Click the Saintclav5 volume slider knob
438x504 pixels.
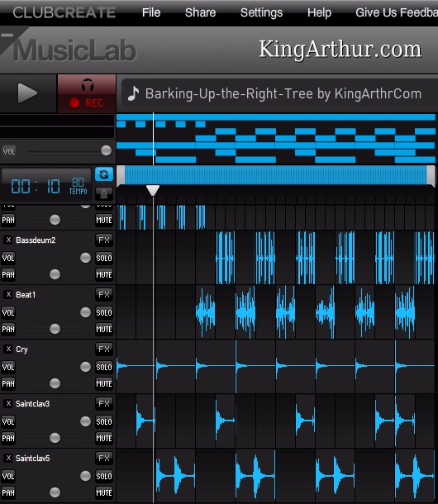pos(86,476)
